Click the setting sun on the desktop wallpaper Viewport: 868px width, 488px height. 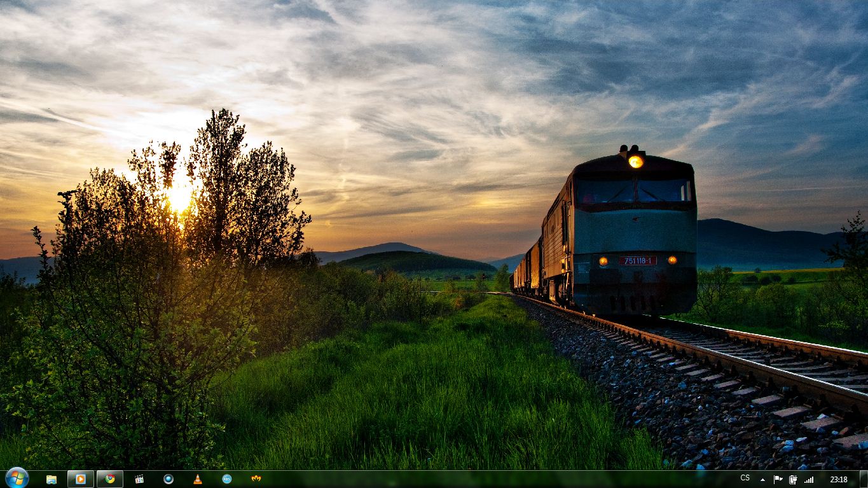[x=180, y=198]
